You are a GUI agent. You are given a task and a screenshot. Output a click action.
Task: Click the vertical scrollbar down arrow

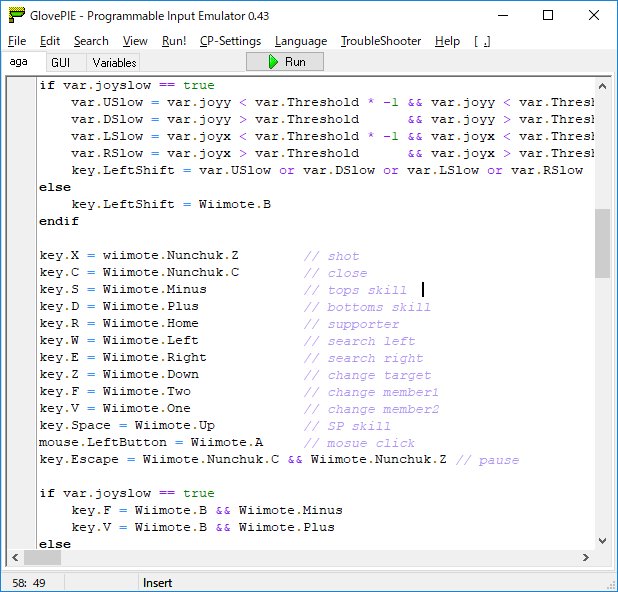pyautogui.click(x=602, y=540)
